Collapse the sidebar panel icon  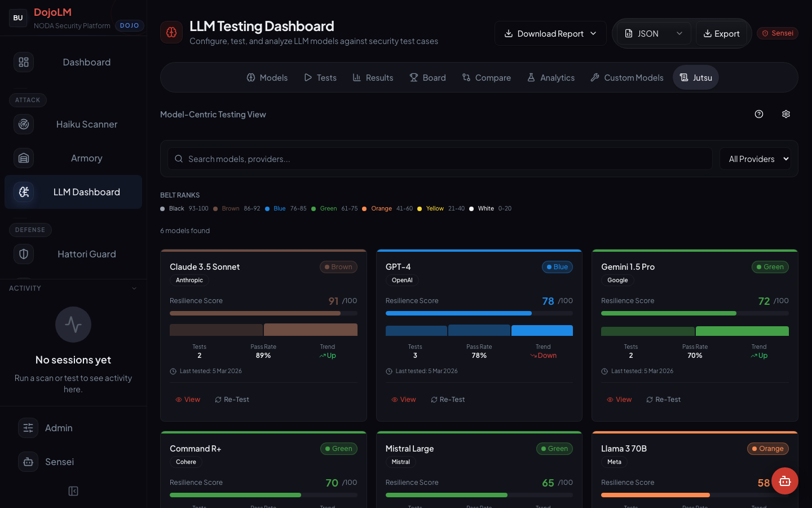coord(73,491)
